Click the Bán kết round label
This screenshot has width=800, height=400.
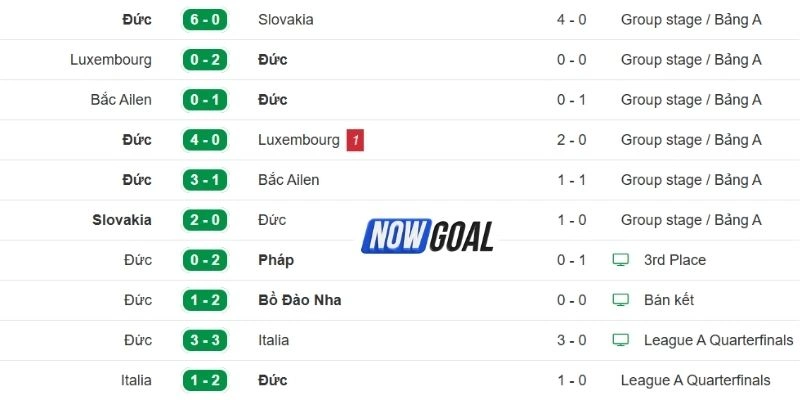pyautogui.click(x=669, y=300)
